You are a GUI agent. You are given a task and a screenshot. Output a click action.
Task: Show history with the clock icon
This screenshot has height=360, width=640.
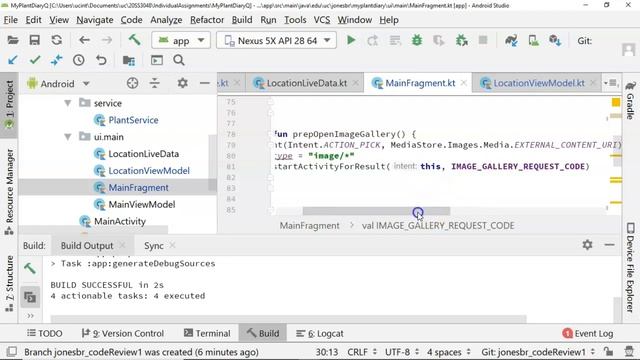coord(79,60)
